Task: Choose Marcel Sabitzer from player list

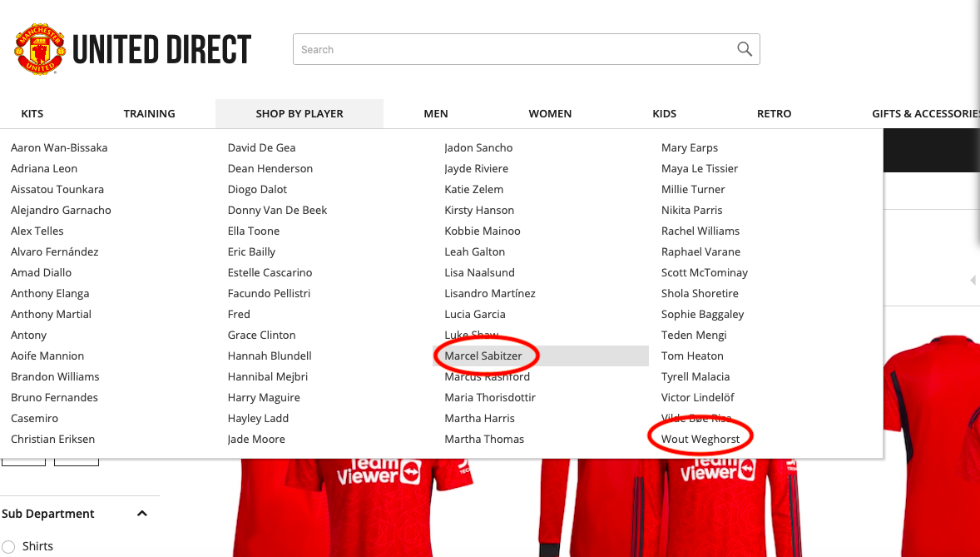Action: pos(483,356)
